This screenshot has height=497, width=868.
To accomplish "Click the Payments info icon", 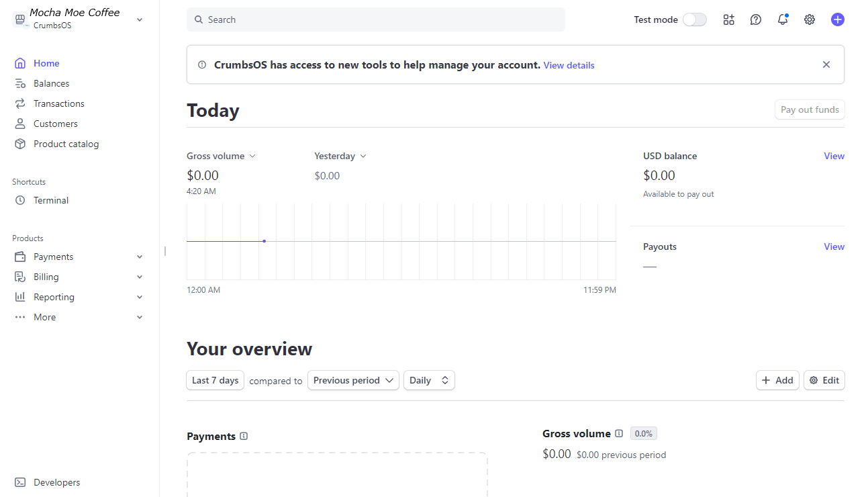I will (x=244, y=436).
